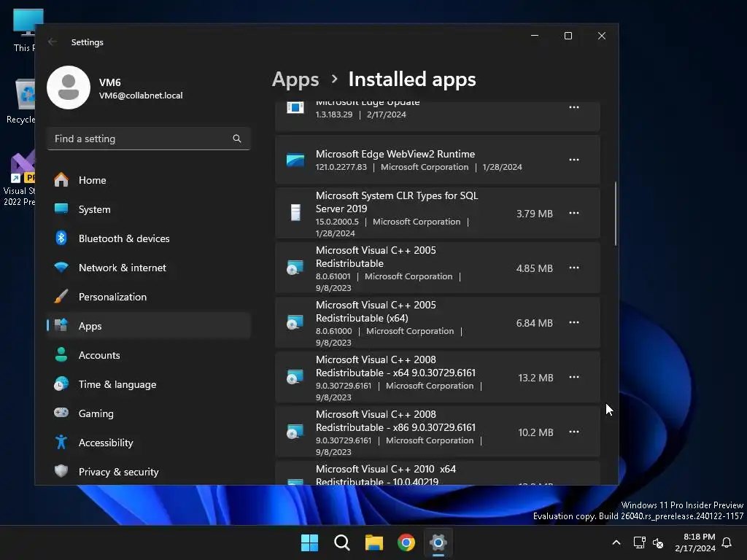
Task: Open taskbar Search
Action: pos(341,542)
